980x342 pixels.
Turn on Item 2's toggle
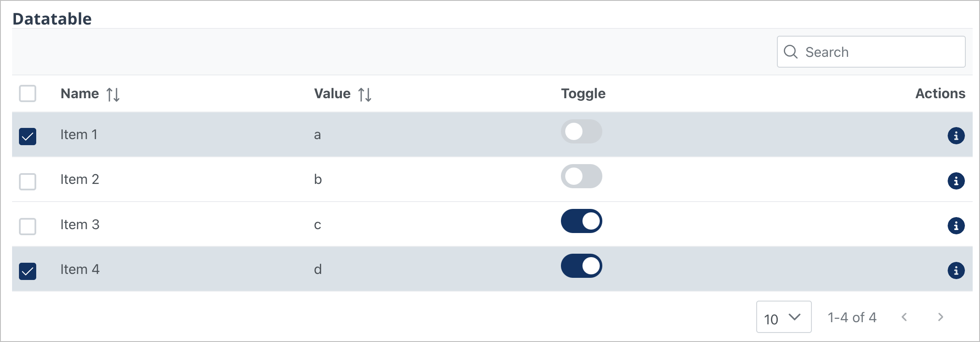pyautogui.click(x=581, y=177)
